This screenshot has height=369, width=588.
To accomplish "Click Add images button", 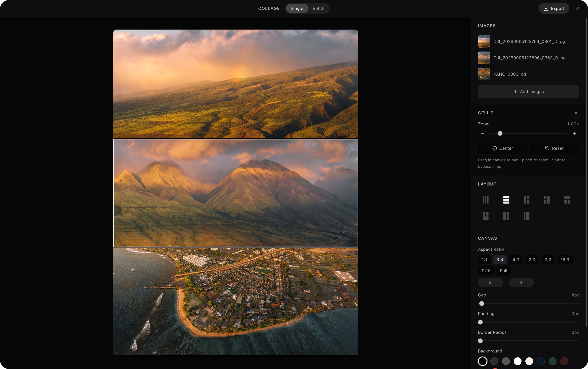I will [x=528, y=92].
